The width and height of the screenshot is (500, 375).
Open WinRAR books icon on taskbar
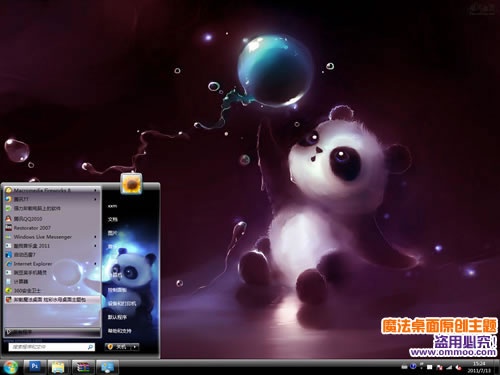pos(83,367)
